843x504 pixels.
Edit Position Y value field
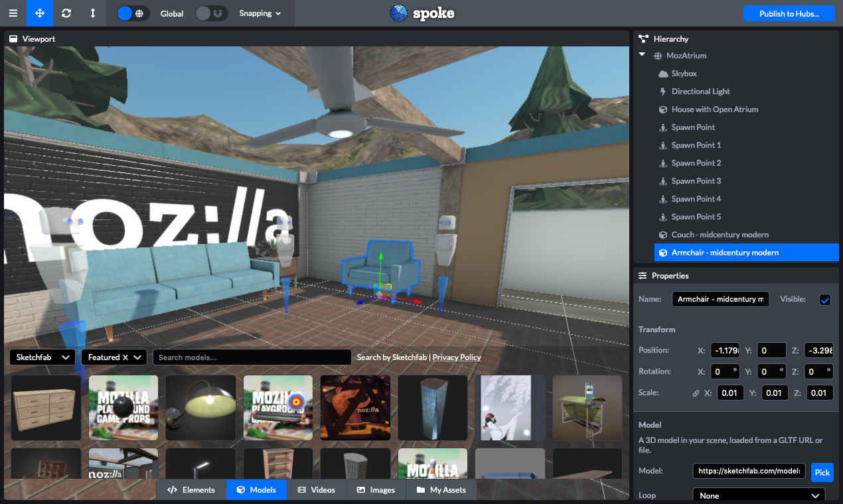[771, 350]
